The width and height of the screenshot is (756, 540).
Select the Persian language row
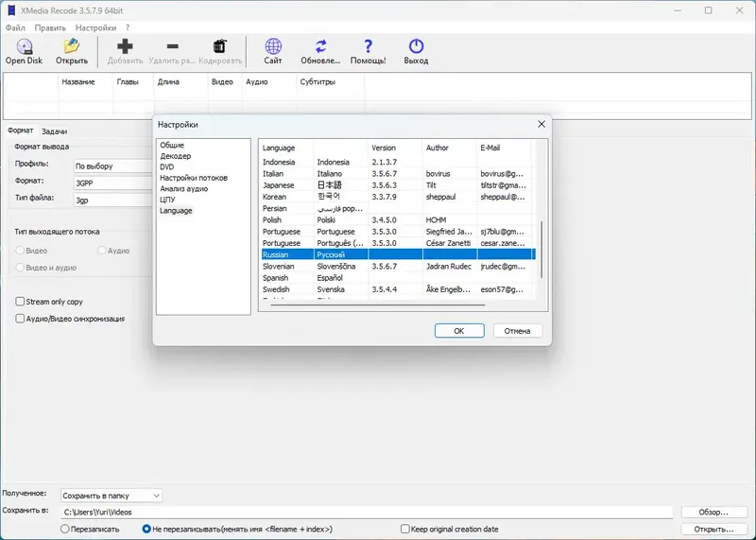point(398,208)
